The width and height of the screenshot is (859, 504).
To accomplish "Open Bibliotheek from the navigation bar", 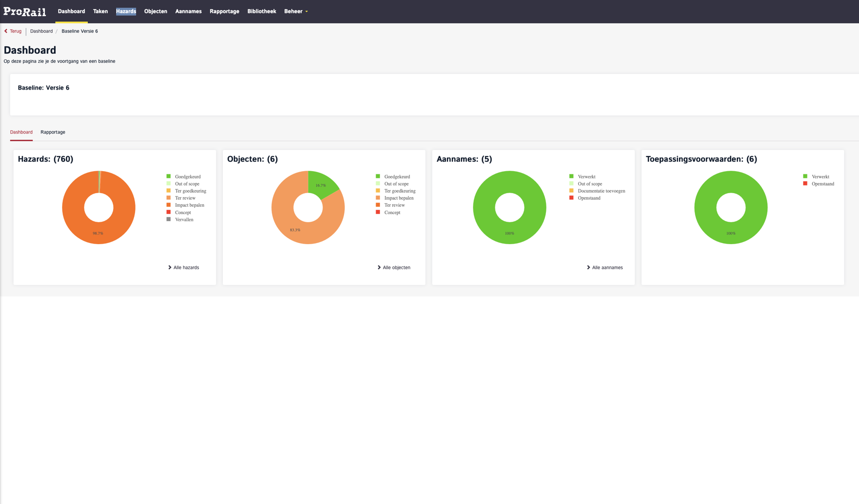I will pyautogui.click(x=262, y=11).
